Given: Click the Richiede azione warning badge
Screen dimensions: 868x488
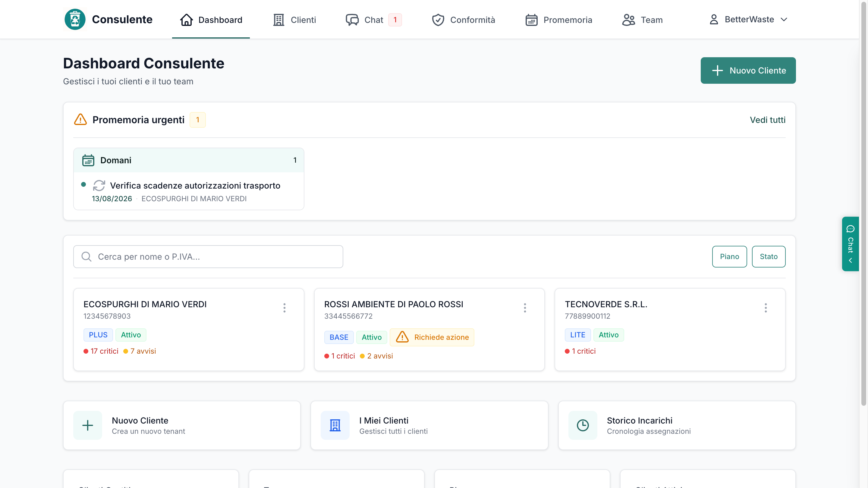Looking at the screenshot, I should tap(432, 337).
